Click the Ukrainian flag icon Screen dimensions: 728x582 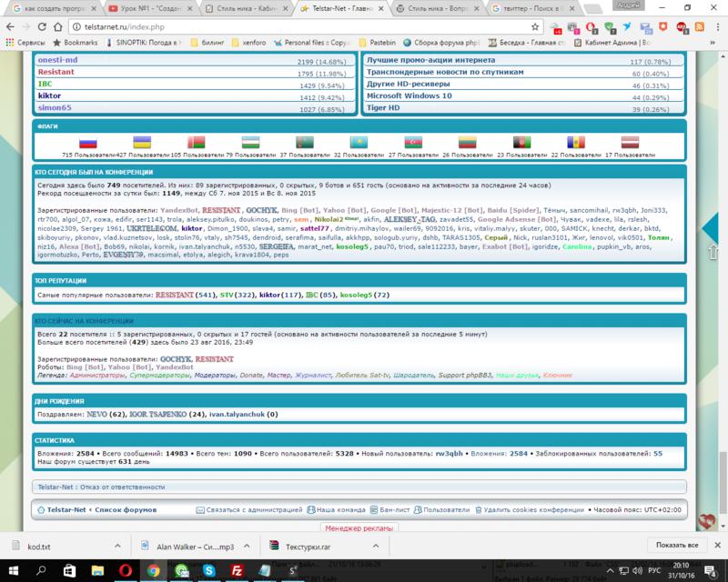142,143
